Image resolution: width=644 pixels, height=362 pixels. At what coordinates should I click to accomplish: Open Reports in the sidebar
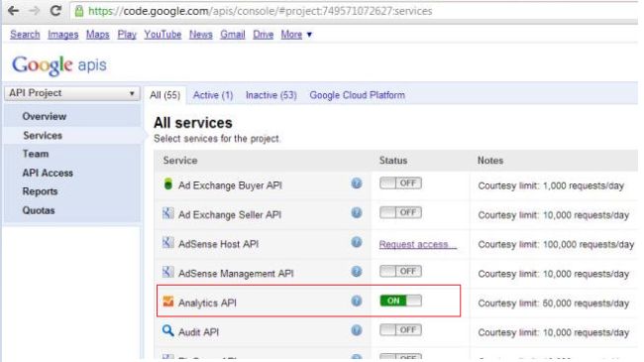[40, 191]
